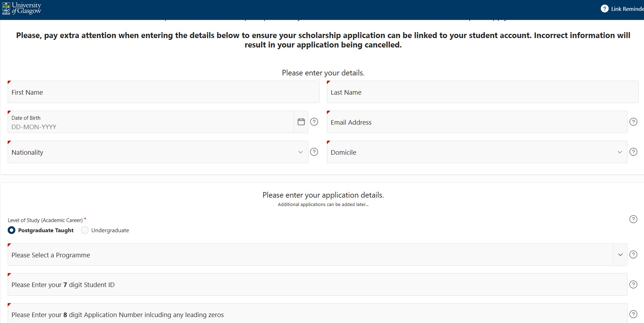The height and width of the screenshot is (323, 644).
Task: Click the Email Address help icon
Action: tap(633, 122)
